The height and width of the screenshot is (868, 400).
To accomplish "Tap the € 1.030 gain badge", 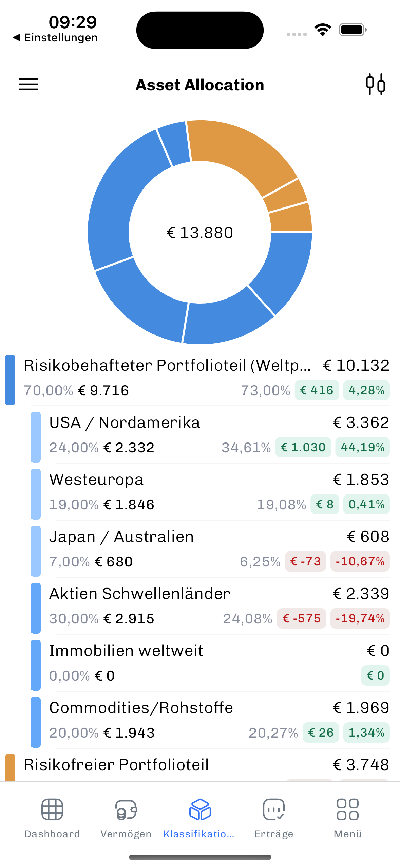I will (303, 447).
